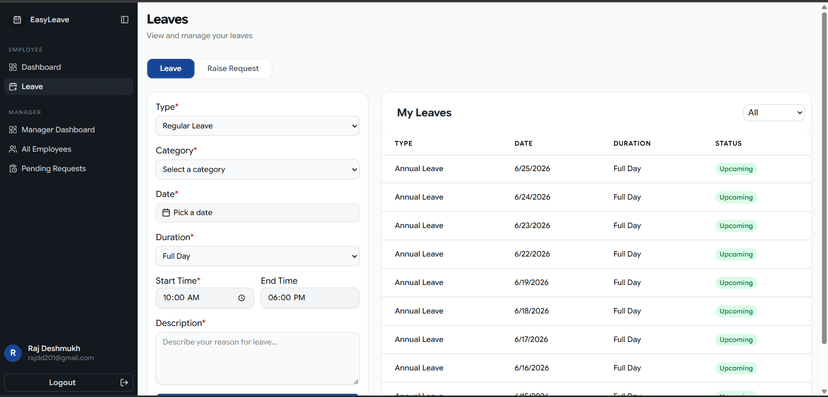Click the Pending Requests clipboard icon

(13, 168)
